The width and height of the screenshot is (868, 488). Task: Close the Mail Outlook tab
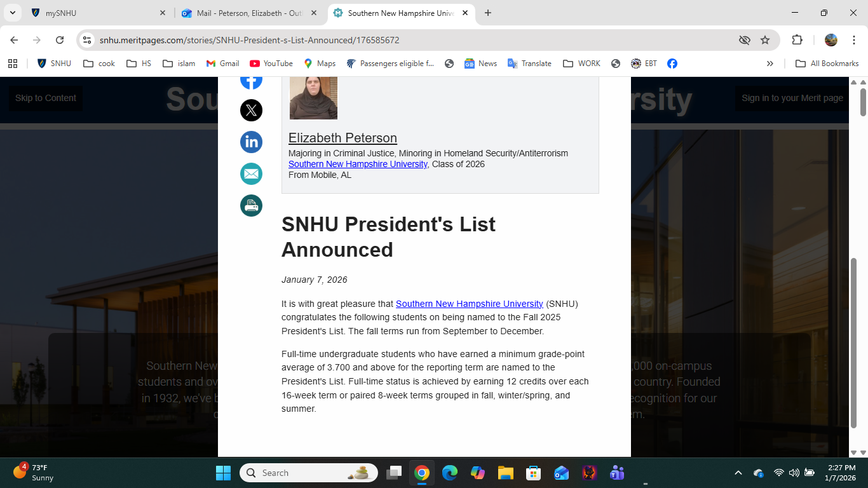(x=313, y=13)
